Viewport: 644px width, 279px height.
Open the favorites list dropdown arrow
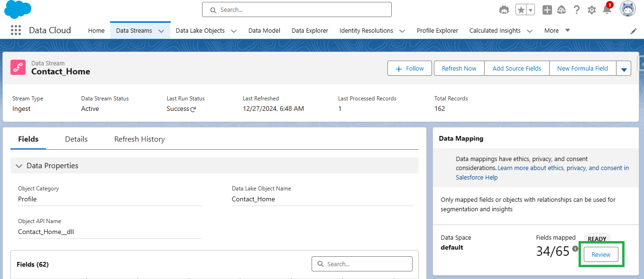tap(531, 10)
